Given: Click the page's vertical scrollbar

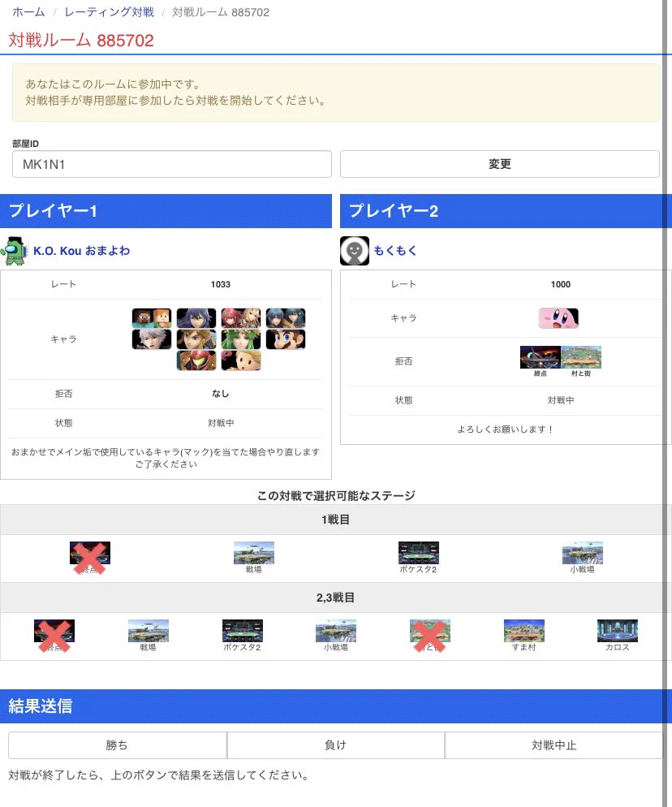Looking at the screenshot, I should pos(665,403).
